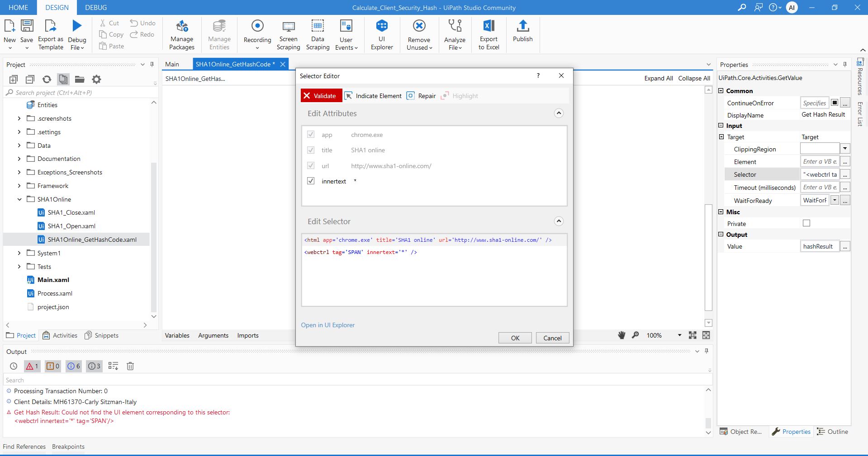The height and width of the screenshot is (456, 868).
Task: Open the zoom percentage dropdown
Action: tap(679, 335)
